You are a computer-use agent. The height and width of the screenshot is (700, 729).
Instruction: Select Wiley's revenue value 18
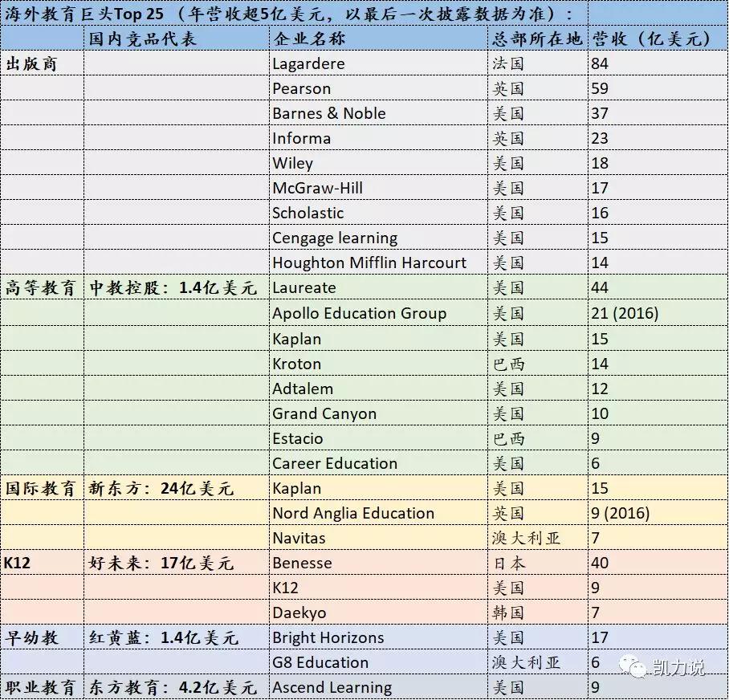[600, 163]
